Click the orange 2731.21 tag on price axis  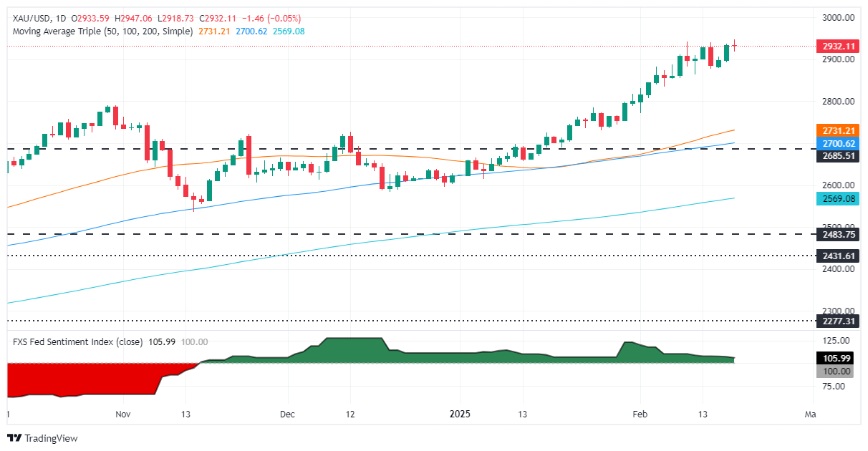point(836,131)
